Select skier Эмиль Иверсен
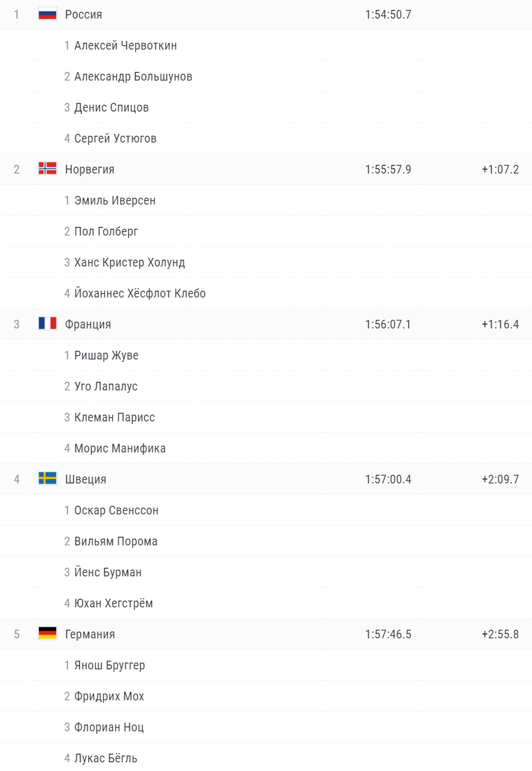 [115, 200]
